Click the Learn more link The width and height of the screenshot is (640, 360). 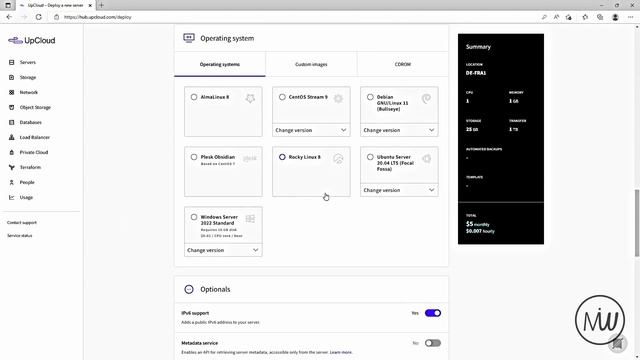pyautogui.click(x=341, y=352)
